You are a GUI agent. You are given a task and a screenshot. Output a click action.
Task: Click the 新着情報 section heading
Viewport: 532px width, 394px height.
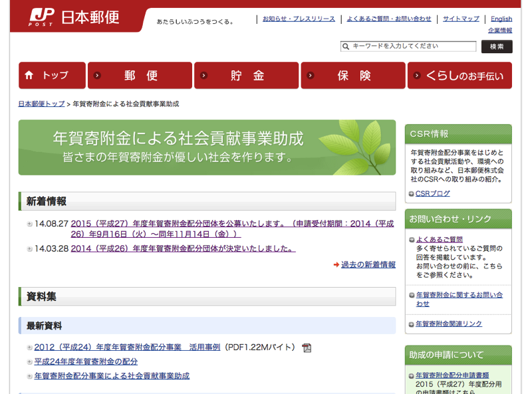point(207,201)
